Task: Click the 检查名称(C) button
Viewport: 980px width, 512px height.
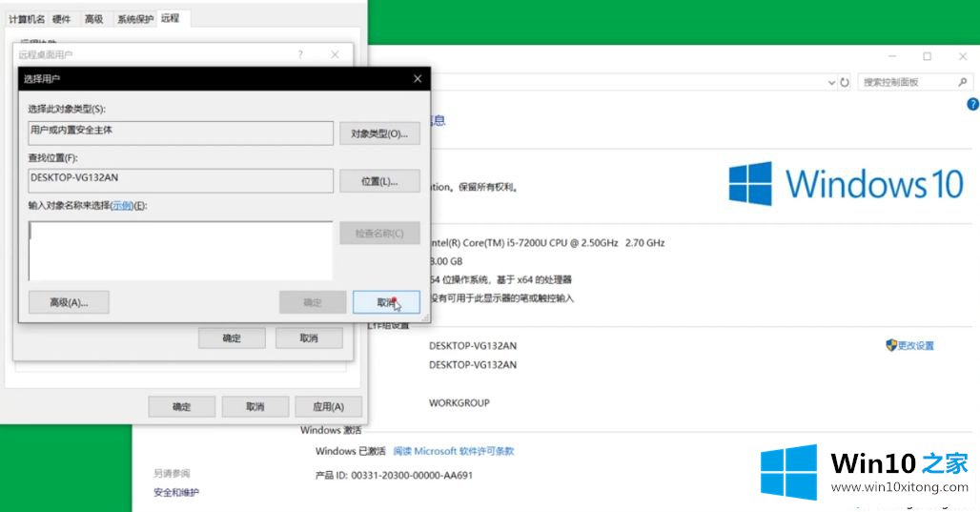Action: [x=379, y=234]
